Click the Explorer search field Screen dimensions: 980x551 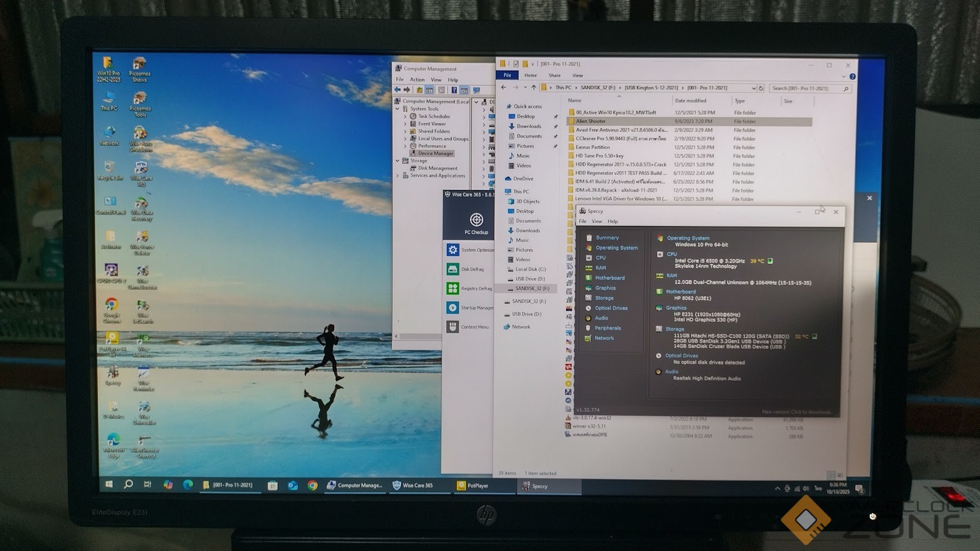(807, 88)
